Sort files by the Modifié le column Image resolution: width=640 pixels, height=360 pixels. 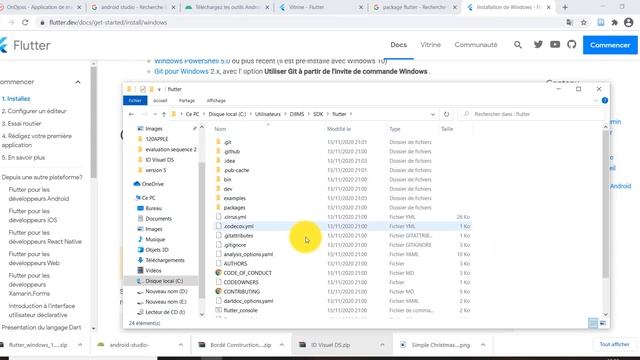339,129
